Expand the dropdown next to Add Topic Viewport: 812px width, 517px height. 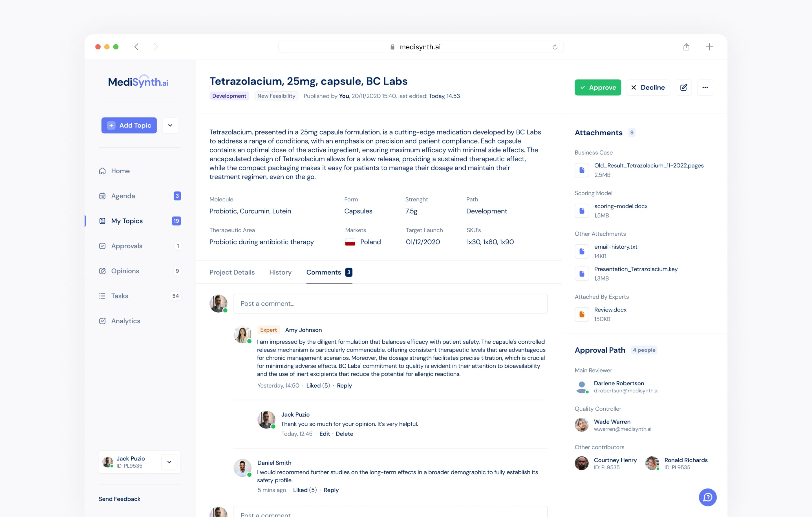(x=170, y=125)
